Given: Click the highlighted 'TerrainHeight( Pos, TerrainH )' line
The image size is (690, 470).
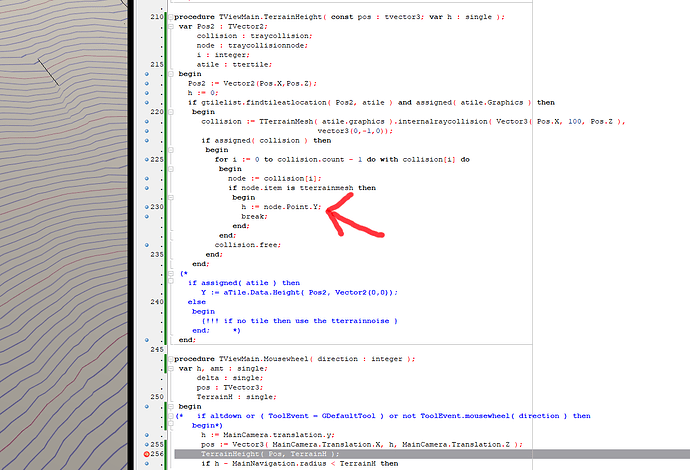Looking at the screenshot, I should [x=432, y=454].
